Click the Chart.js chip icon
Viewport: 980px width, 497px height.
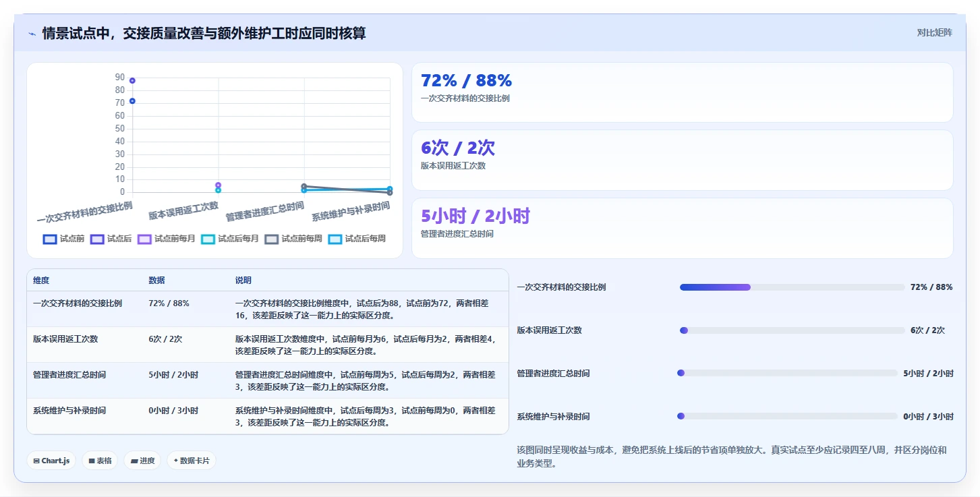pos(36,461)
